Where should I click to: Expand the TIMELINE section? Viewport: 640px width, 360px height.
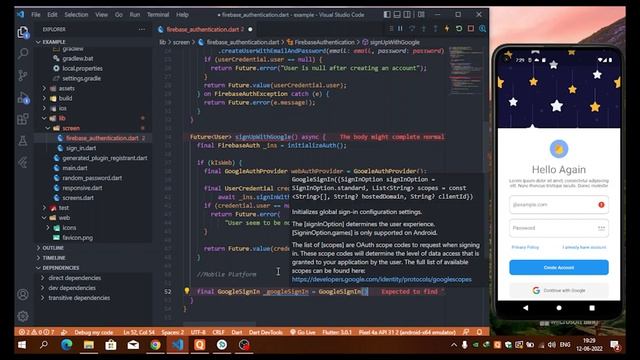(x=54, y=258)
